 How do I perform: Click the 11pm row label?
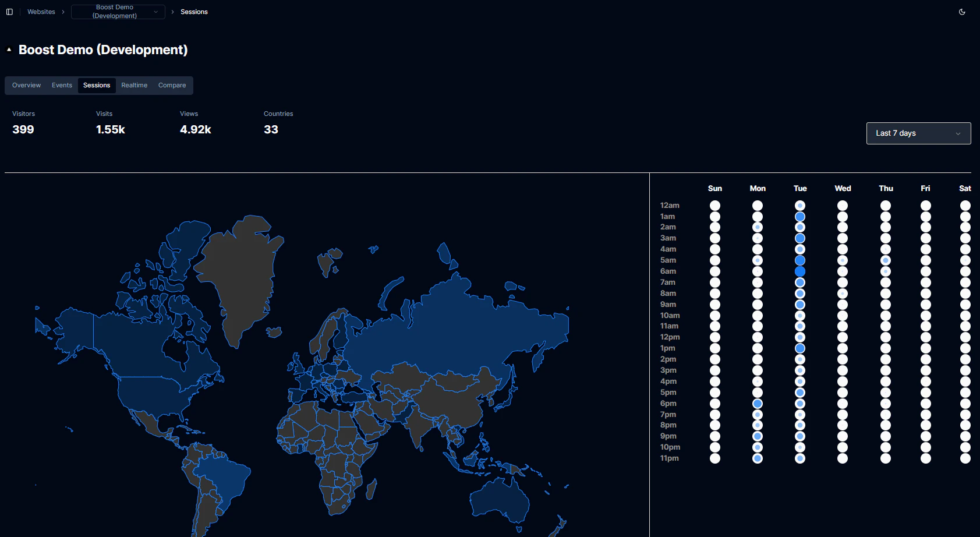[669, 458]
